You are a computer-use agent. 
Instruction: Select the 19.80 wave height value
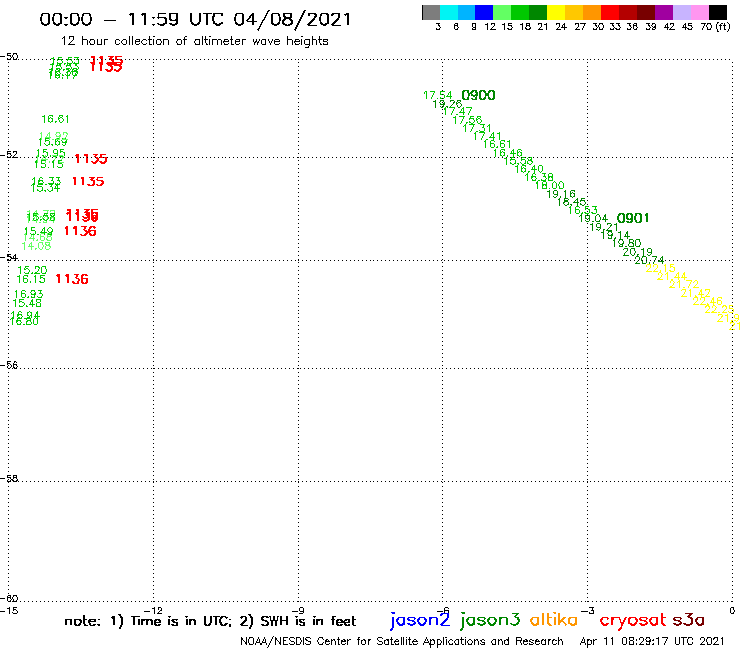[627, 244]
